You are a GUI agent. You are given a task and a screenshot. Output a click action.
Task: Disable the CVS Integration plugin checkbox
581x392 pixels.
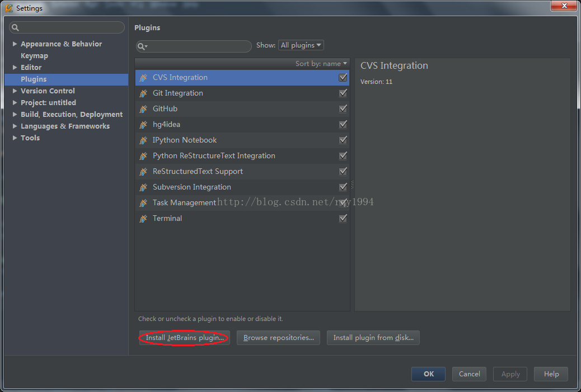pyautogui.click(x=343, y=78)
